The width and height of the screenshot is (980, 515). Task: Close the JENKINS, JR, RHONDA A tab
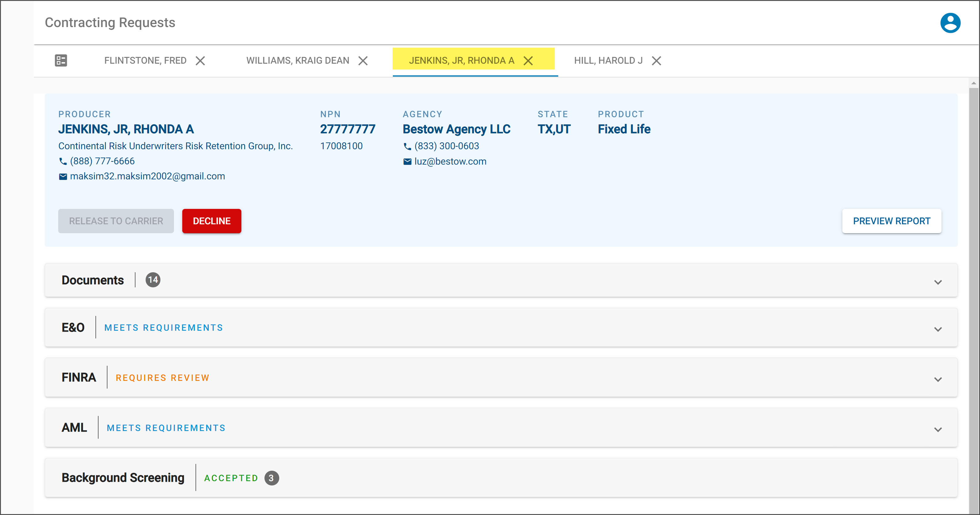528,61
